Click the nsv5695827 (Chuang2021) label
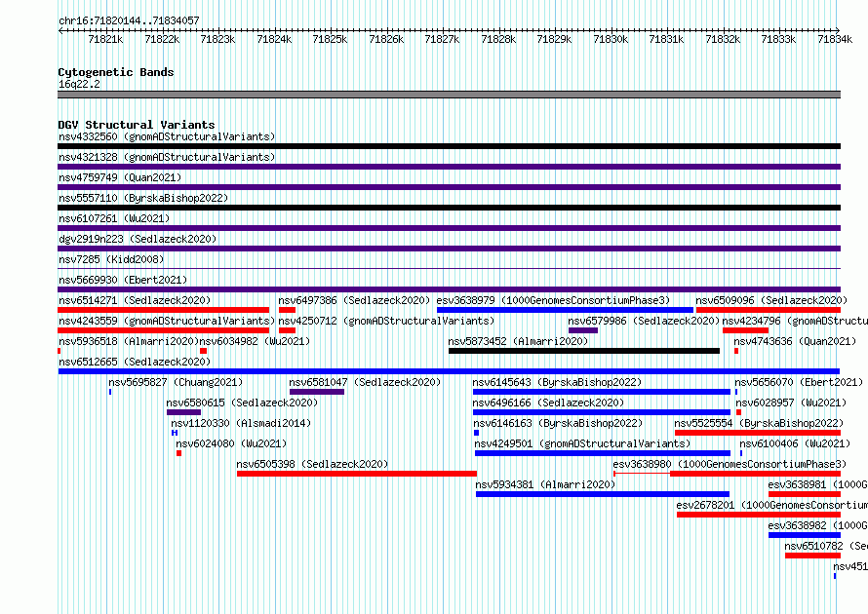Viewport: 868px width, 614px height. tap(176, 382)
